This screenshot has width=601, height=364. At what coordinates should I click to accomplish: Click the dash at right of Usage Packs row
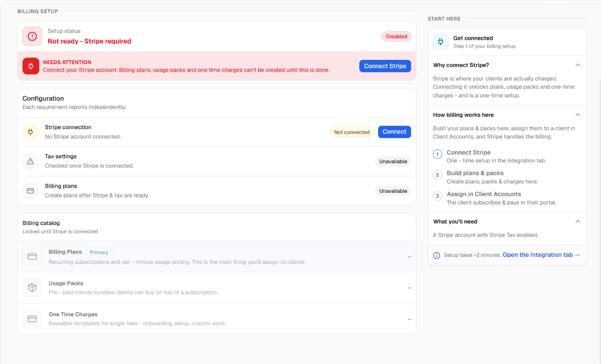(x=409, y=288)
